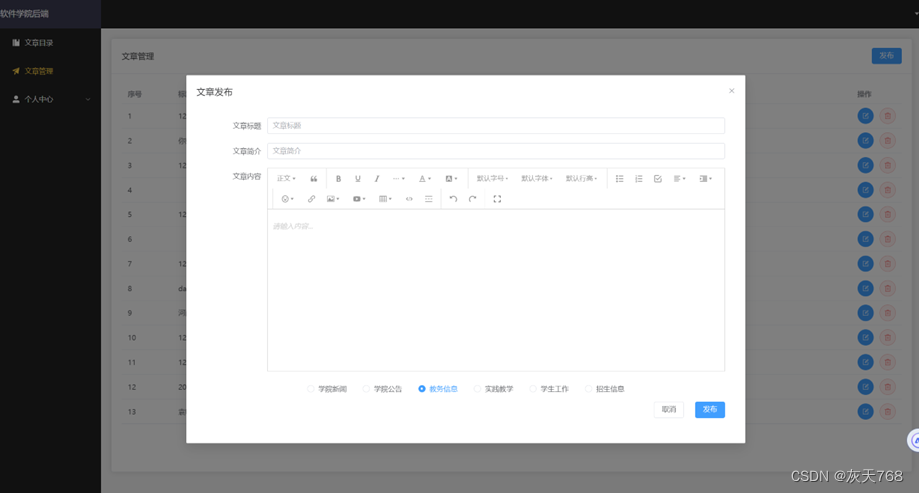Select the 招生信息 radio option
The image size is (919, 493).
[x=605, y=389]
